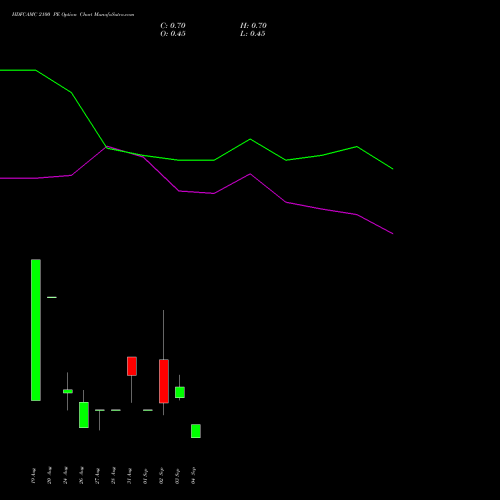Click the small green 24 Aug candlestick
This screenshot has height=500, width=500.
[68, 391]
